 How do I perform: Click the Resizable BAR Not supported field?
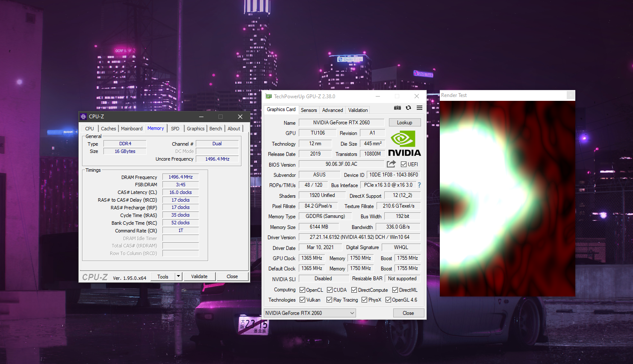pyautogui.click(x=402, y=279)
